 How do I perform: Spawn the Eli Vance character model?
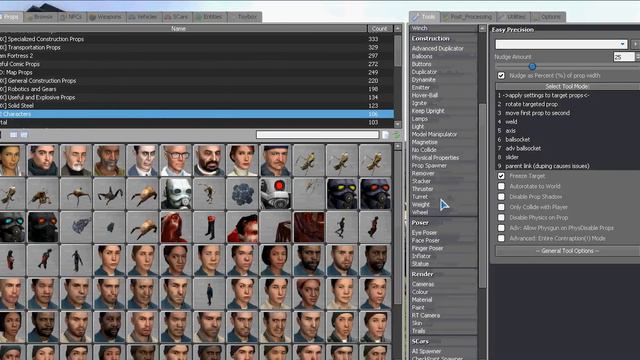pyautogui.click(x=109, y=160)
